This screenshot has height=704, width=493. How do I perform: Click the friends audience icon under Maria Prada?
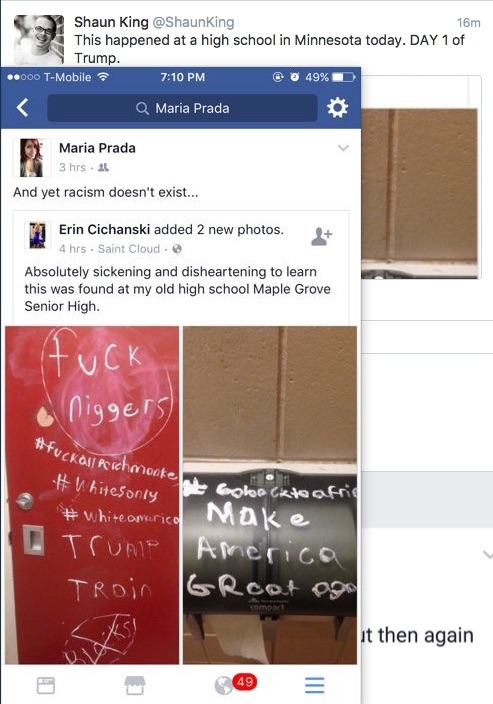tap(103, 167)
